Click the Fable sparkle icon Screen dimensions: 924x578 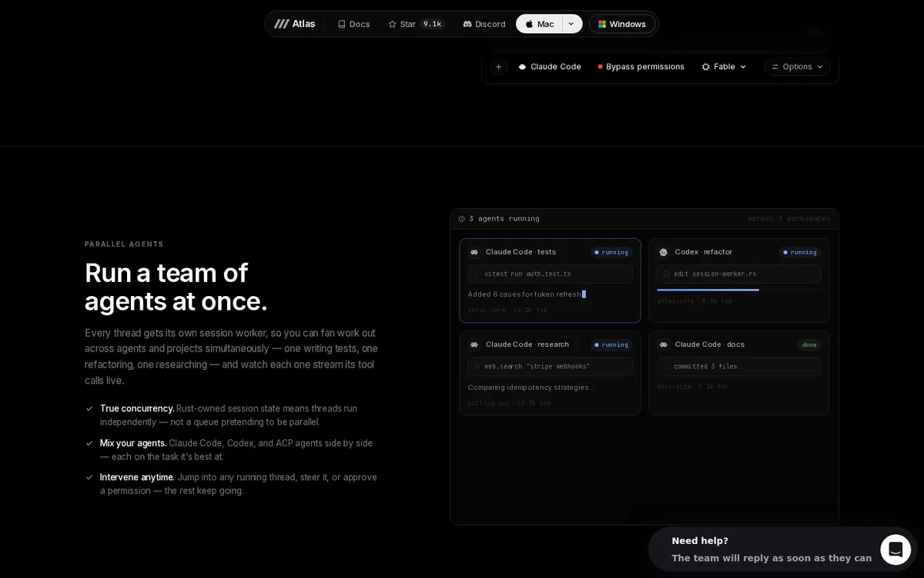coord(705,66)
